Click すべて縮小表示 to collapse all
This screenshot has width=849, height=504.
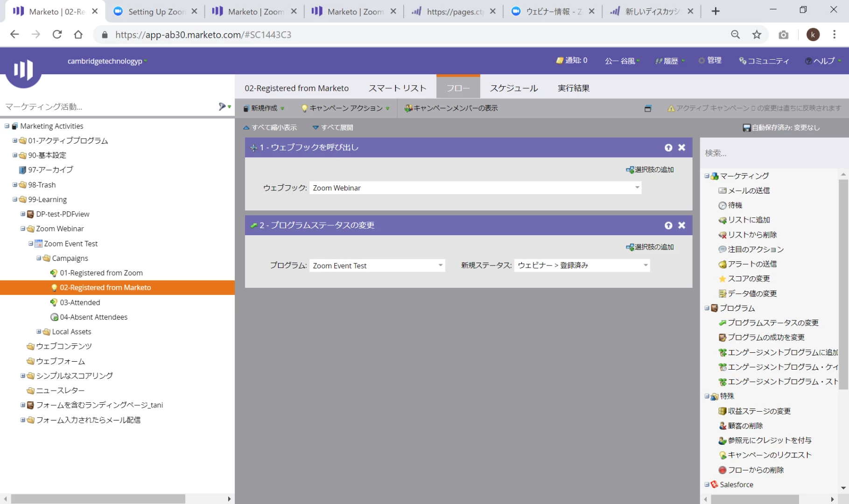(270, 127)
